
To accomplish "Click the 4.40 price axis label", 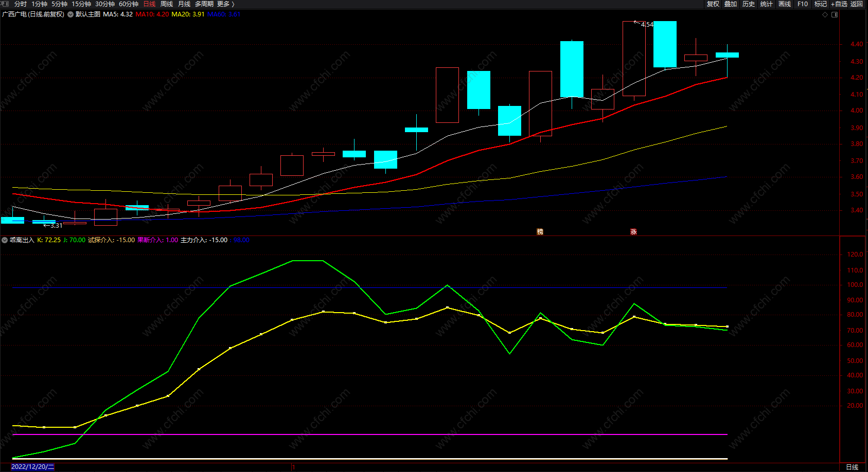I will point(857,44).
